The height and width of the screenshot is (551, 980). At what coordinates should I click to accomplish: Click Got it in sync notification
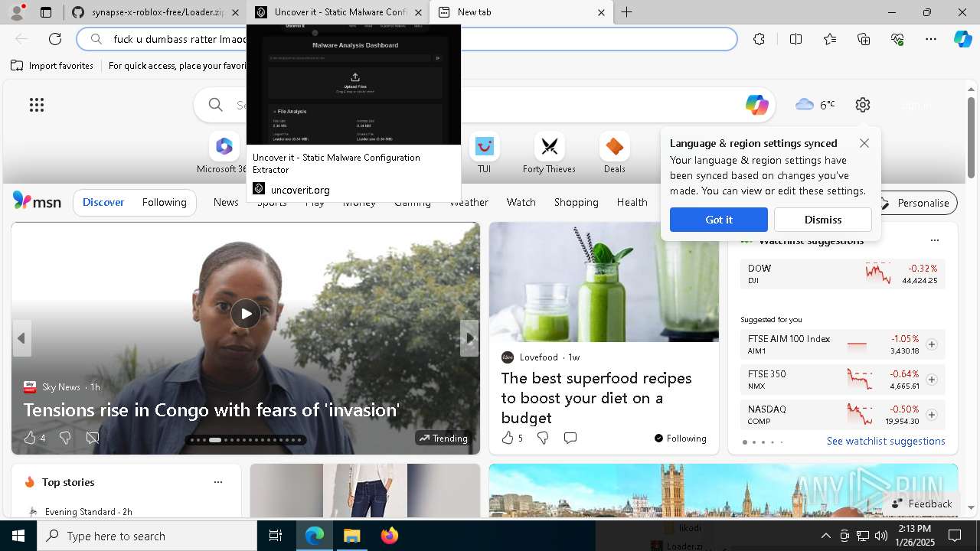(x=719, y=220)
